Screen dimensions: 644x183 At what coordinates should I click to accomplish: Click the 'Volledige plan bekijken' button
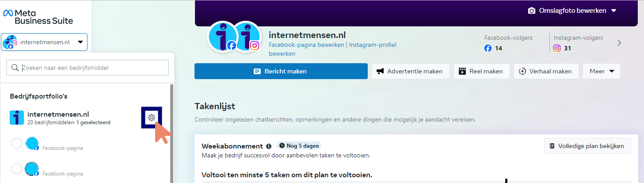coord(587,146)
